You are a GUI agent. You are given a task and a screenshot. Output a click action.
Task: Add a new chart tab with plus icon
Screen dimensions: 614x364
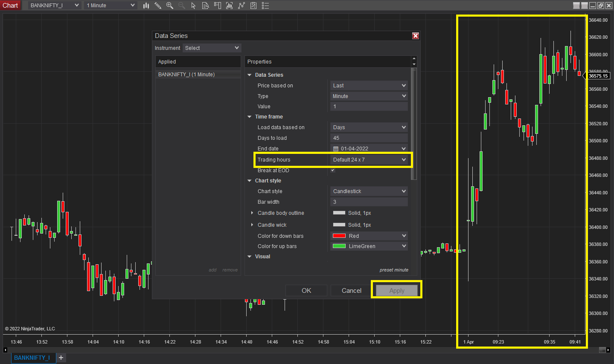61,358
